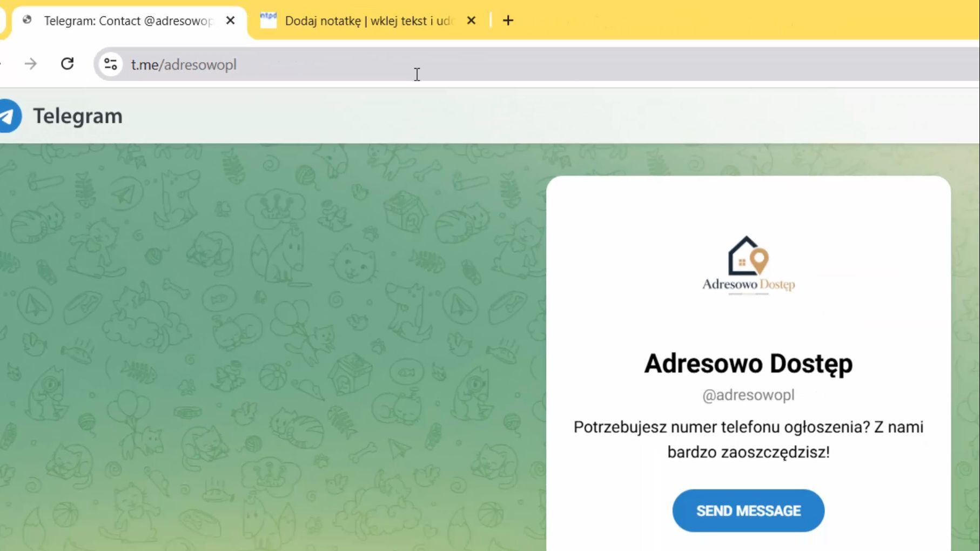View site information for t.me
Viewport: 980px width, 551px height.
[111, 64]
